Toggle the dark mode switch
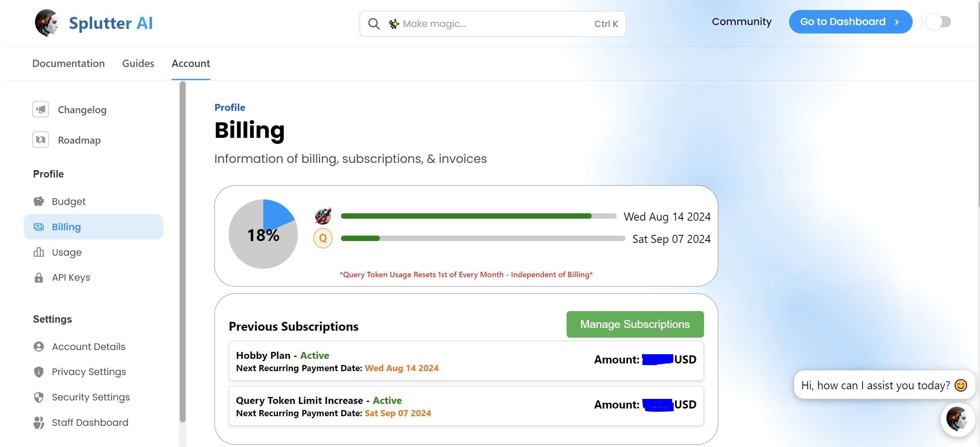This screenshot has width=980, height=447. [x=938, y=22]
